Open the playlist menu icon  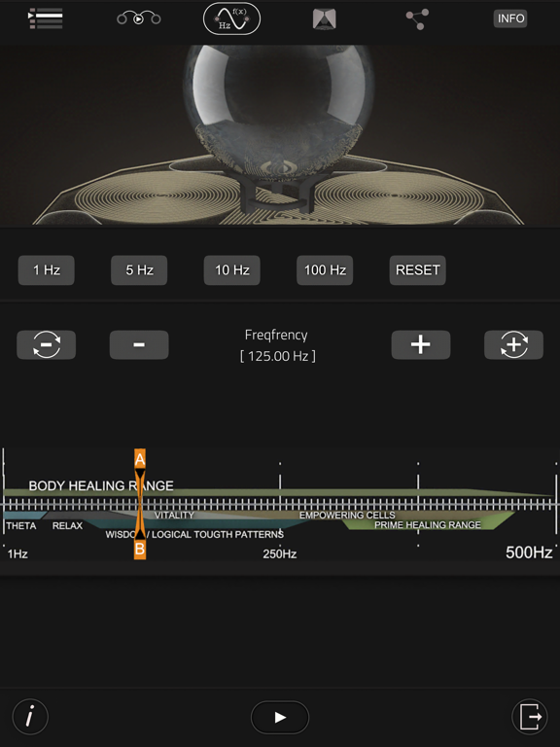pyautogui.click(x=46, y=18)
